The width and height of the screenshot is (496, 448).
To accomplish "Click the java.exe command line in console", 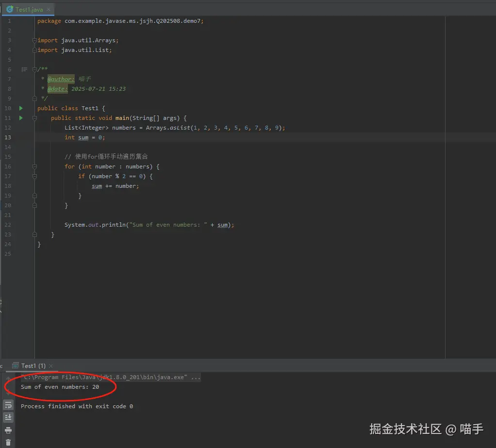I will (111, 377).
